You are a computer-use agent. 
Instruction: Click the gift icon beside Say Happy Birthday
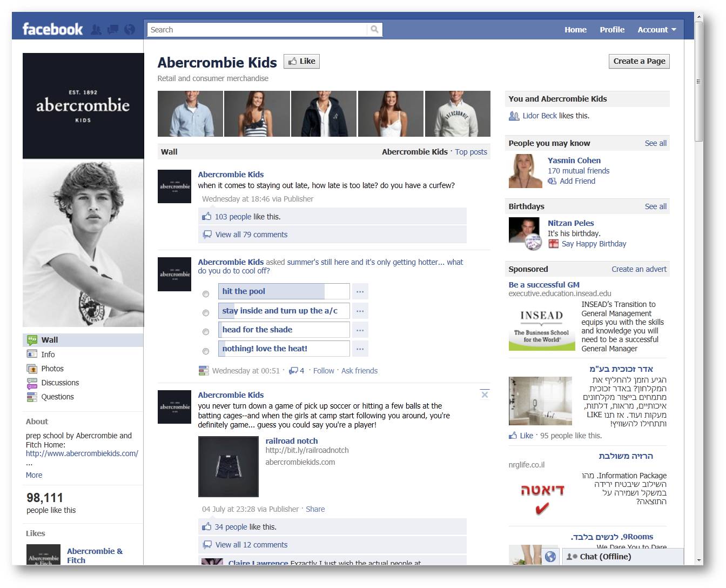553,244
